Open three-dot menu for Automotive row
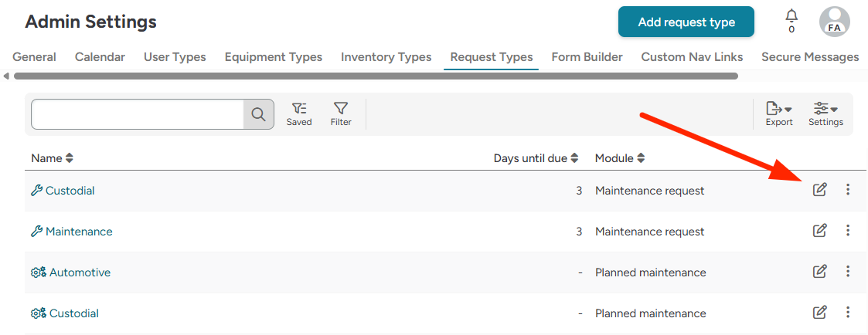Screen dimensions: 868x335 (848, 272)
